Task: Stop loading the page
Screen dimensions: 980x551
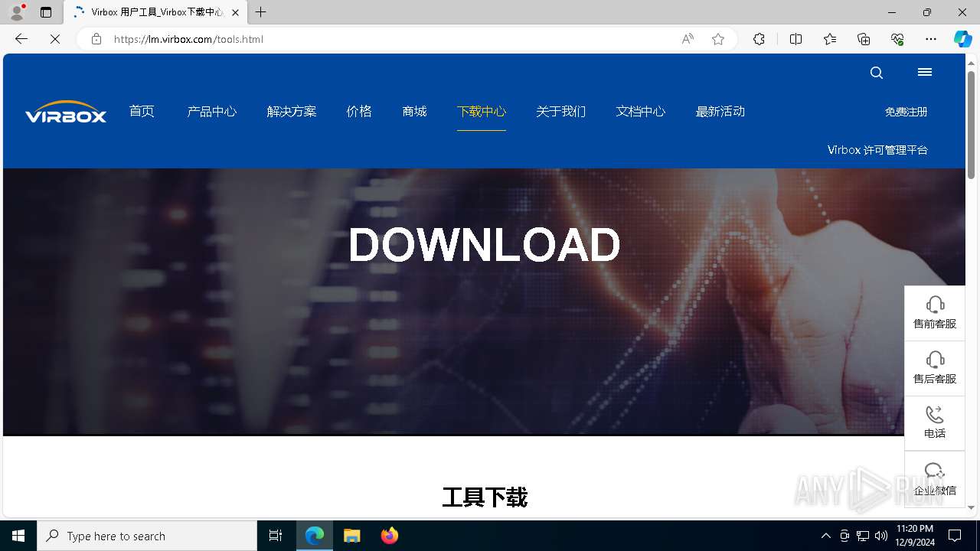Action: pos(55,39)
